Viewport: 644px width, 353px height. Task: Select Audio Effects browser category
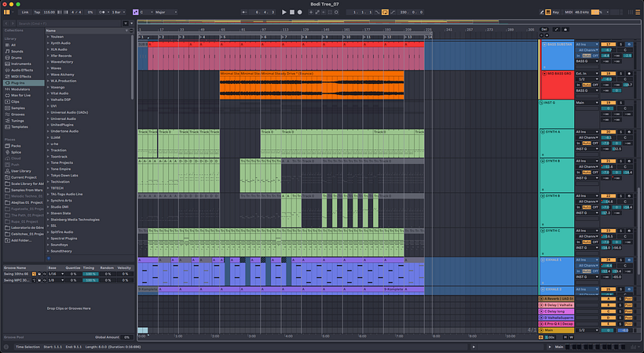19,71
